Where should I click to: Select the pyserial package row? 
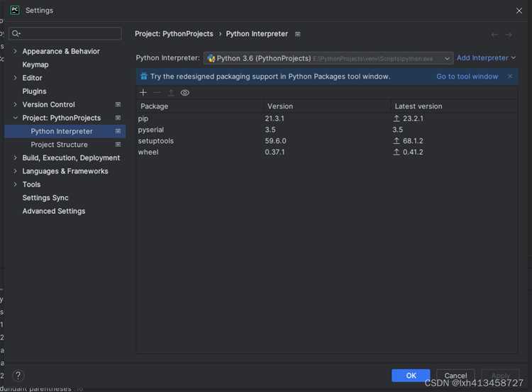327,130
